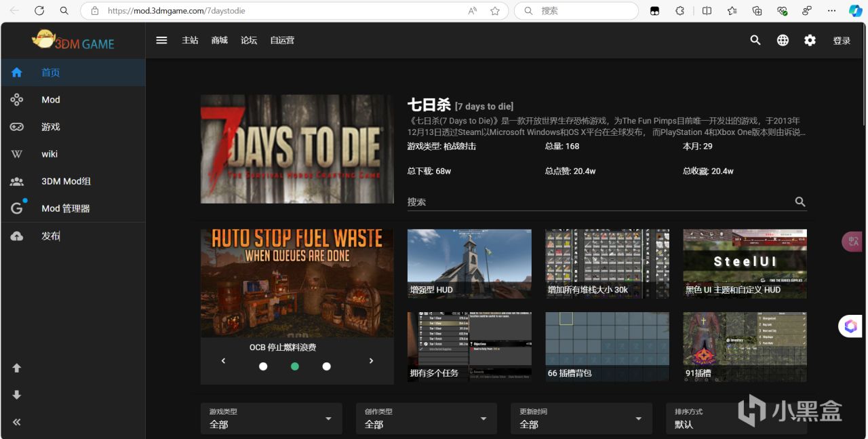Click the read aloud icon in the address bar

[473, 11]
